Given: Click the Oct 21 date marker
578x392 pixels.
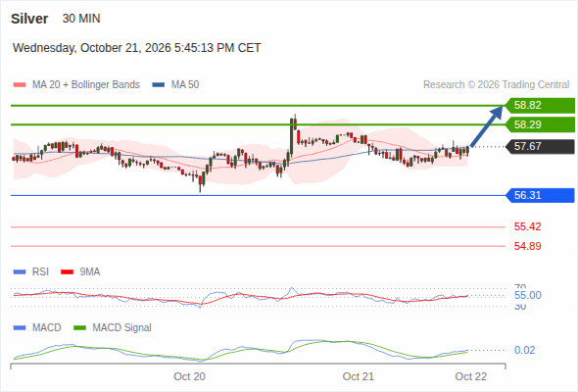Looking at the screenshot, I should [359, 376].
